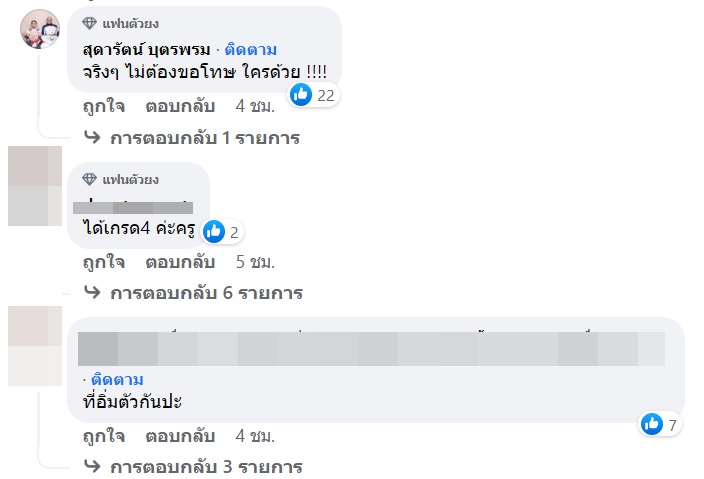Click ตอบกลับ under สุดารัตน์'s comment
The image size is (704, 479).
pyautogui.click(x=180, y=105)
